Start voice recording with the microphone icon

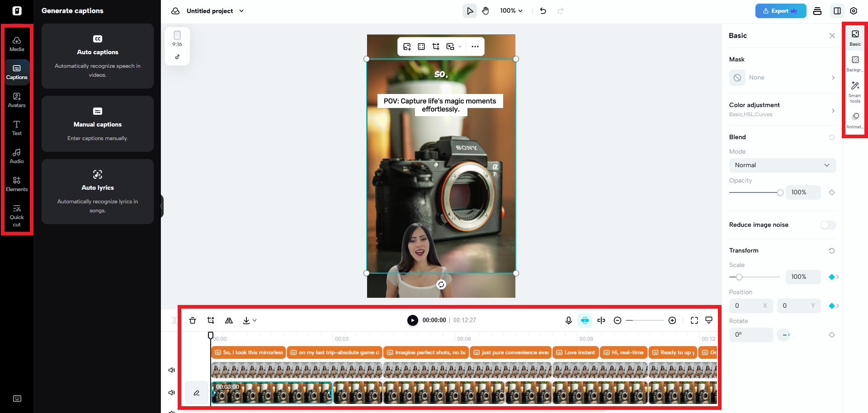point(569,320)
